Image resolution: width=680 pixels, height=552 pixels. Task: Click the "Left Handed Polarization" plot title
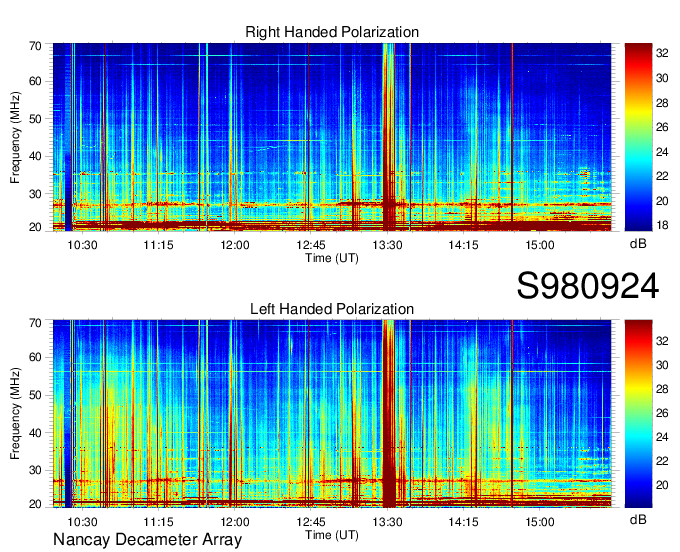tap(332, 309)
